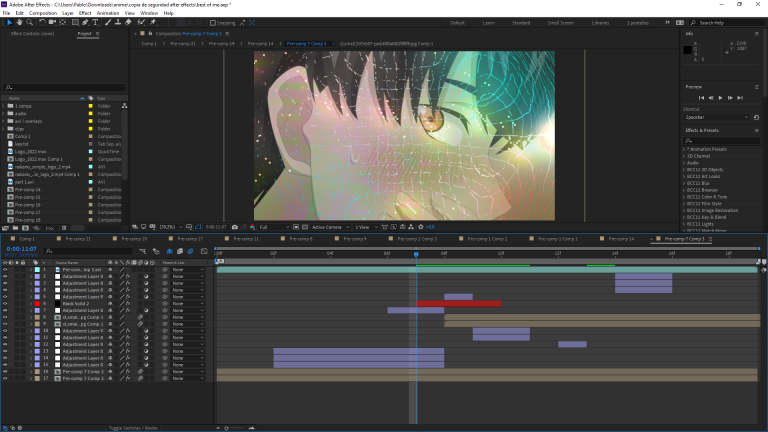Expand layer 1 properties in timeline
The width and height of the screenshot is (768, 432).
click(x=31, y=269)
